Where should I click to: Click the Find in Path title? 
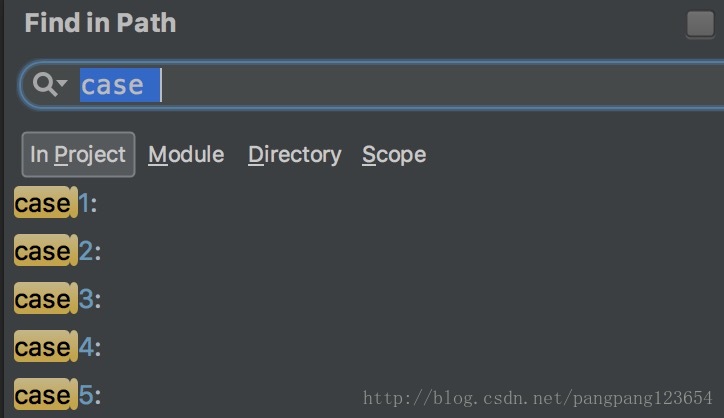100,23
